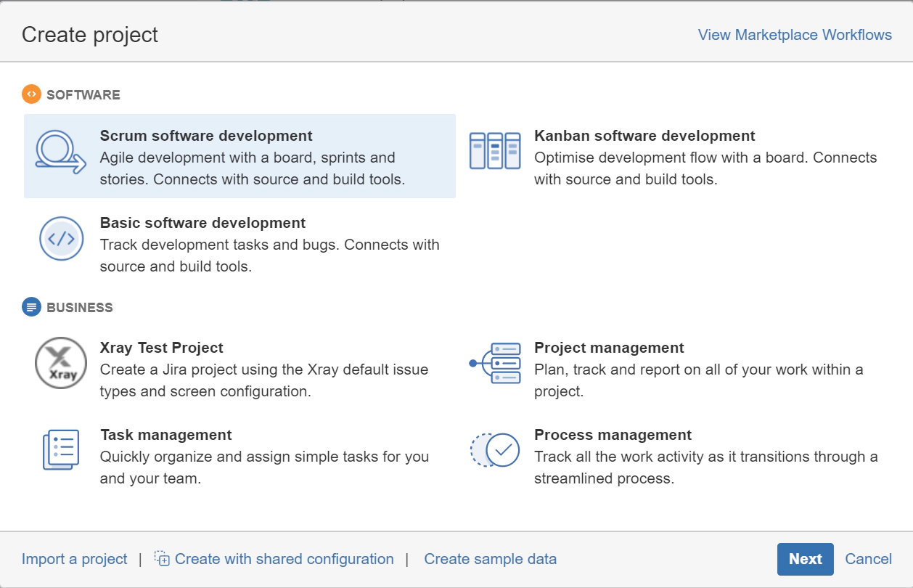Select the Project management icon
The width and height of the screenshot is (913, 588).
[x=494, y=363]
